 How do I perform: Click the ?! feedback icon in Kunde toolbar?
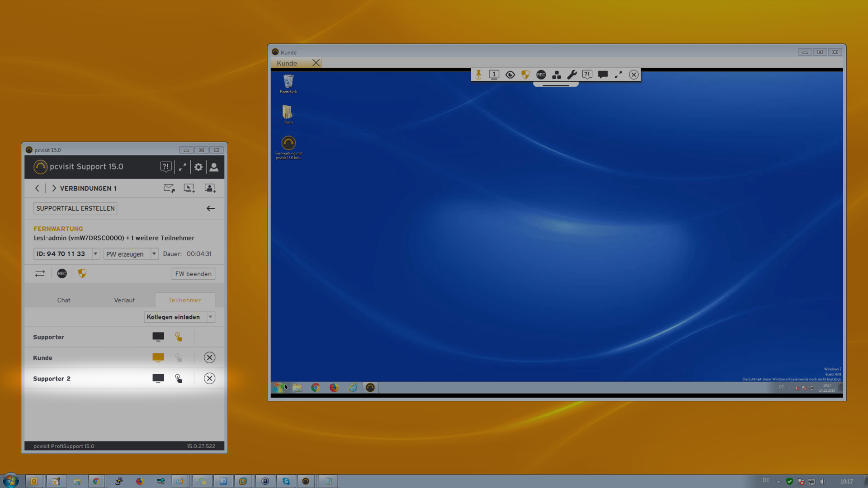587,75
